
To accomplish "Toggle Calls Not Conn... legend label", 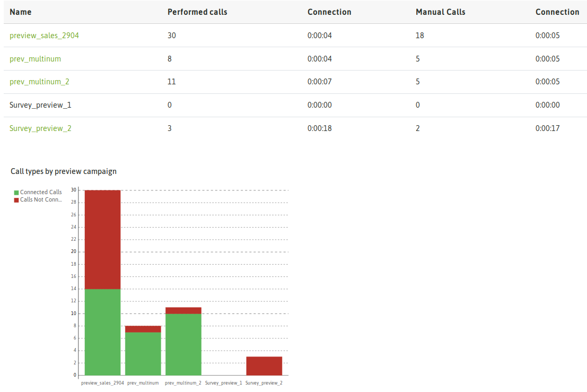I will point(41,200).
